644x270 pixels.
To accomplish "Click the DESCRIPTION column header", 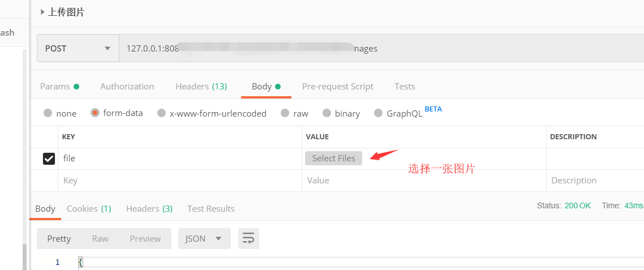I will click(573, 137).
